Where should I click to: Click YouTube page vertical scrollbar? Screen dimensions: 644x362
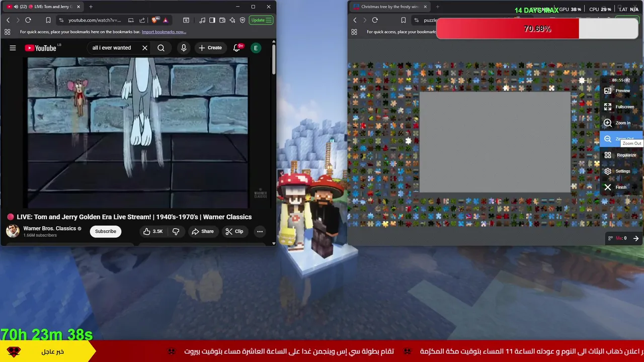[274, 60]
